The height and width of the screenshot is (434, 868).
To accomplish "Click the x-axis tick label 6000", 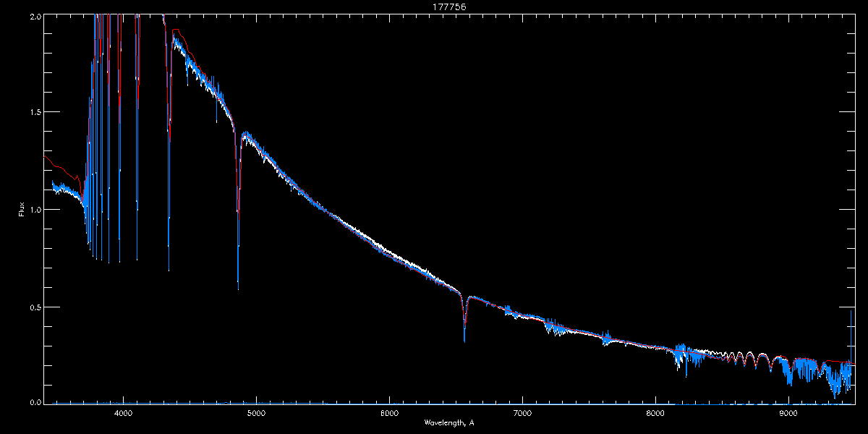I will [x=389, y=414].
